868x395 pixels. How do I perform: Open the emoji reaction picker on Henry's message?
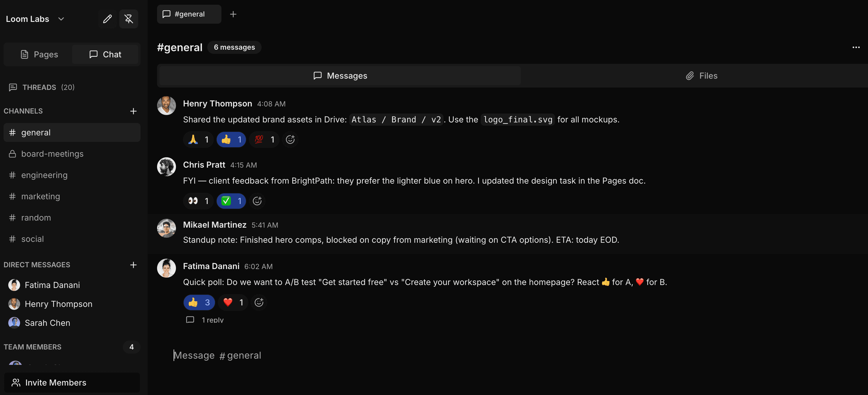coord(290,139)
